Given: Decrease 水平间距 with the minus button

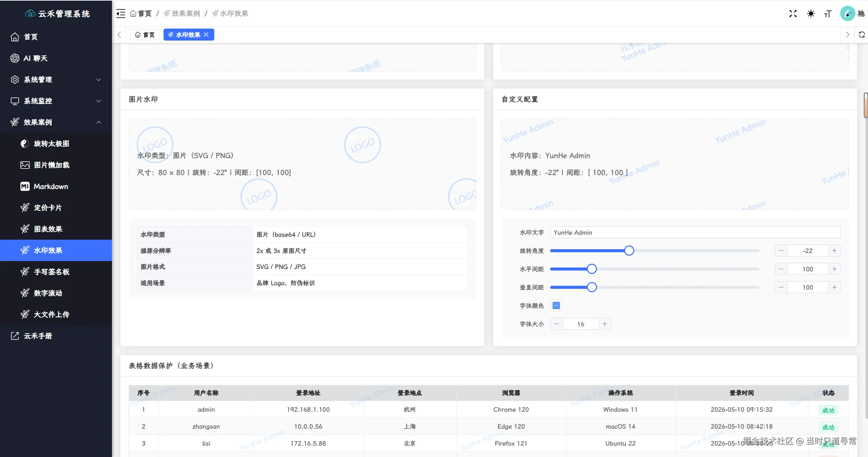Looking at the screenshot, I should tap(781, 269).
